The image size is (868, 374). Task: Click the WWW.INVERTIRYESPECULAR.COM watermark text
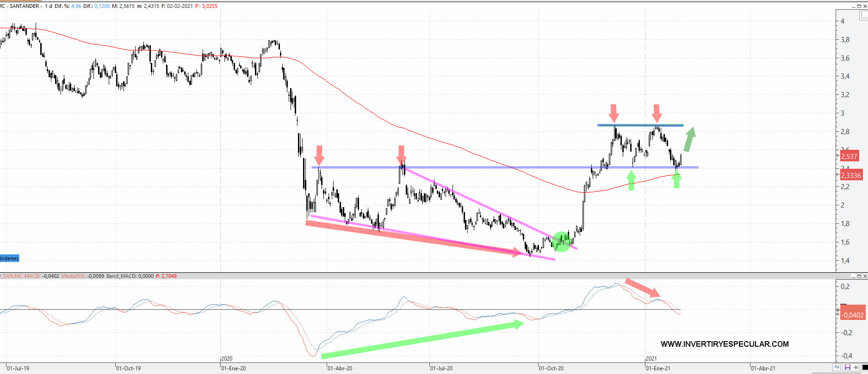pos(725,344)
